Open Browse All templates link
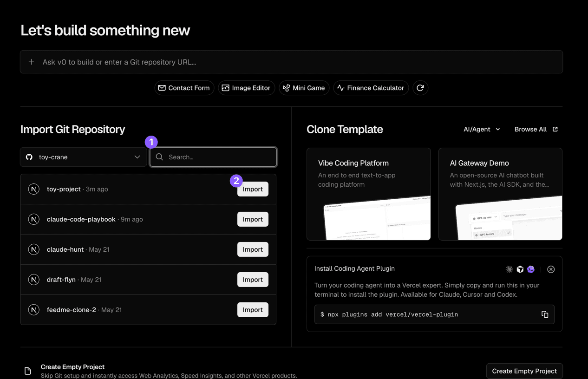This screenshot has width=588, height=379. pyautogui.click(x=536, y=129)
